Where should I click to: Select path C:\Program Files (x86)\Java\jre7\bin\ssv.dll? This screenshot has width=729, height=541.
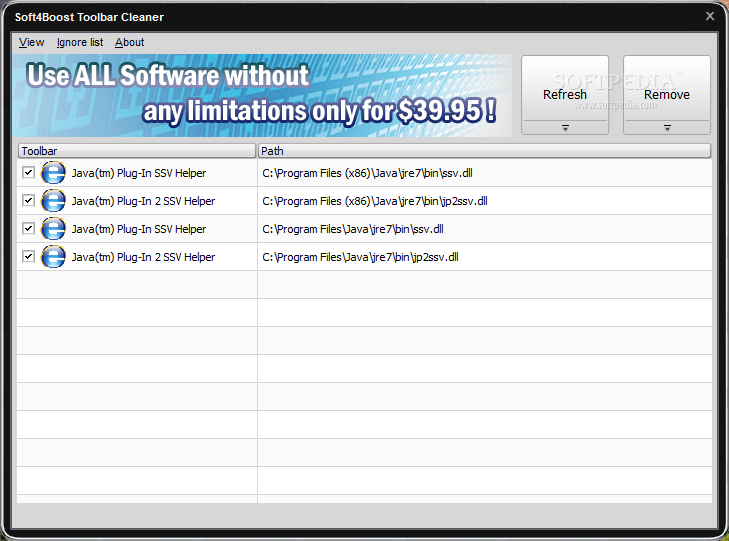(367, 173)
